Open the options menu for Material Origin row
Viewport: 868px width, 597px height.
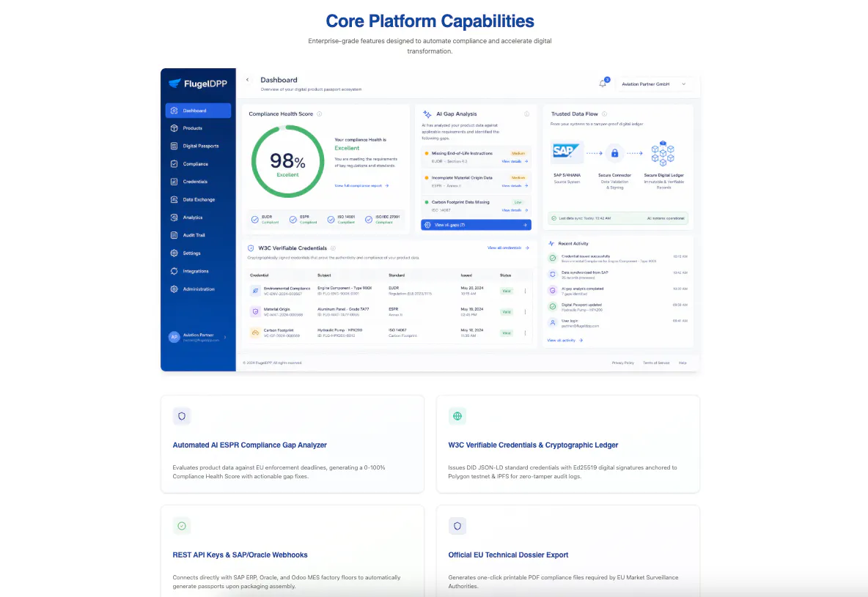[x=525, y=311]
